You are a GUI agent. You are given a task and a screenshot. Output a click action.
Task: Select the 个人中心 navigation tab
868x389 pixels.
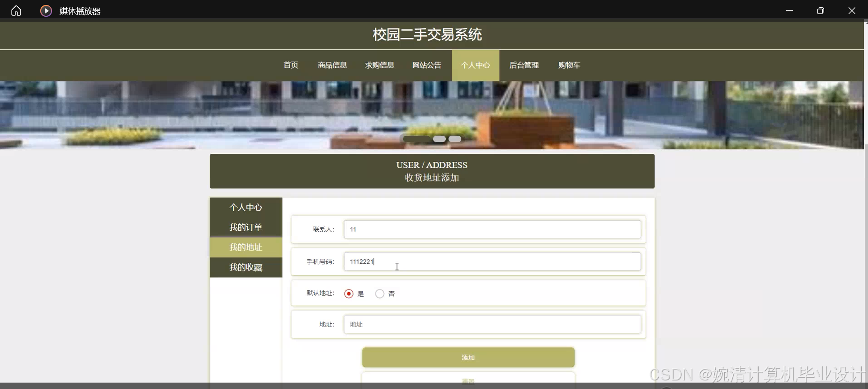476,65
